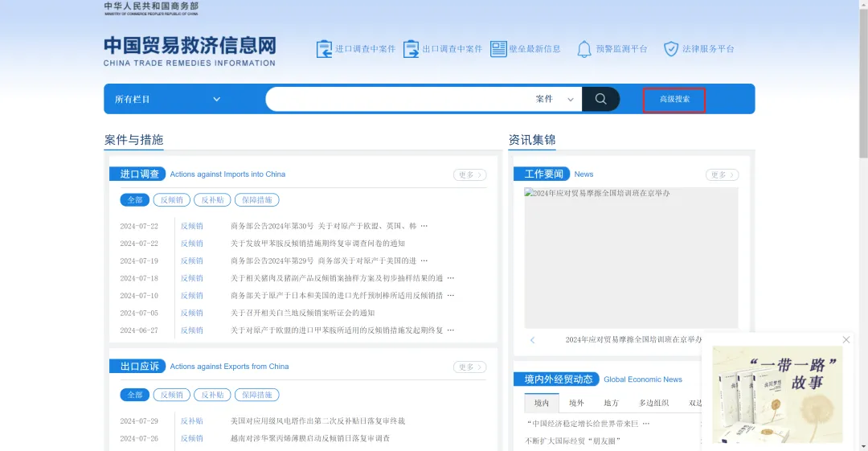
Task: Open the 法律服务平台 shield icon
Action: coord(671,49)
